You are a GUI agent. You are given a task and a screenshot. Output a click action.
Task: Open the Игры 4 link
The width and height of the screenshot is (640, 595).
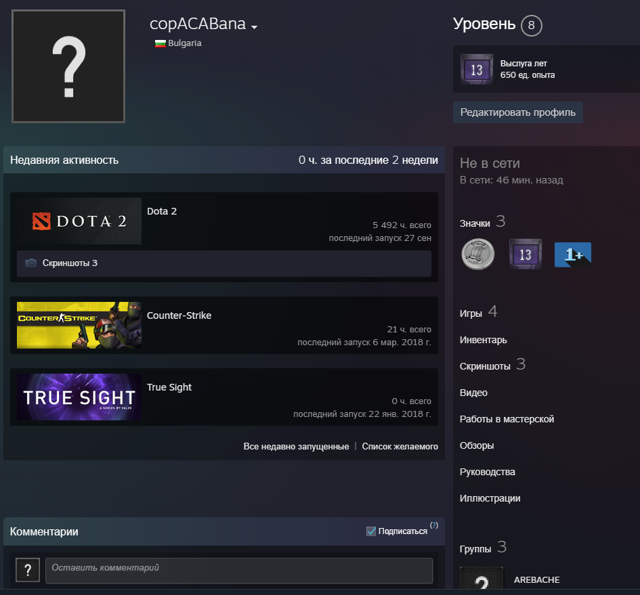478,312
